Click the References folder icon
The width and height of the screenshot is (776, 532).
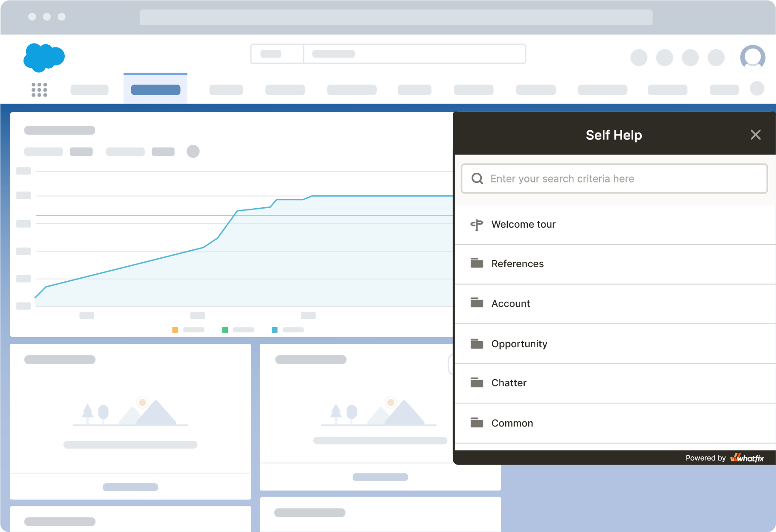click(x=477, y=263)
